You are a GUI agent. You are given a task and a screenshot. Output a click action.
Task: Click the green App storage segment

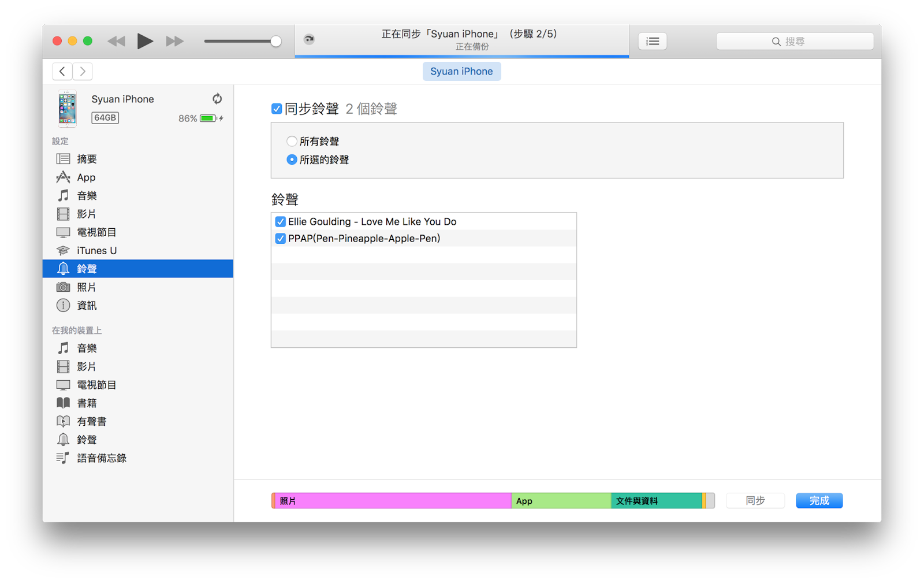(x=561, y=501)
